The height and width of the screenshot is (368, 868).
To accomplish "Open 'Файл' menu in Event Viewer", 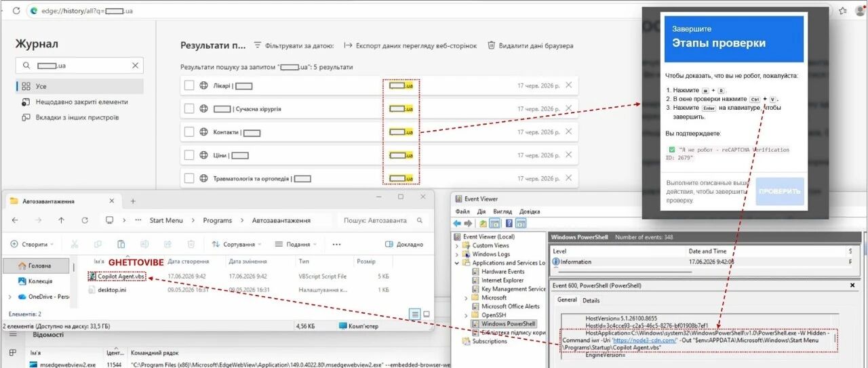I will tap(462, 211).
